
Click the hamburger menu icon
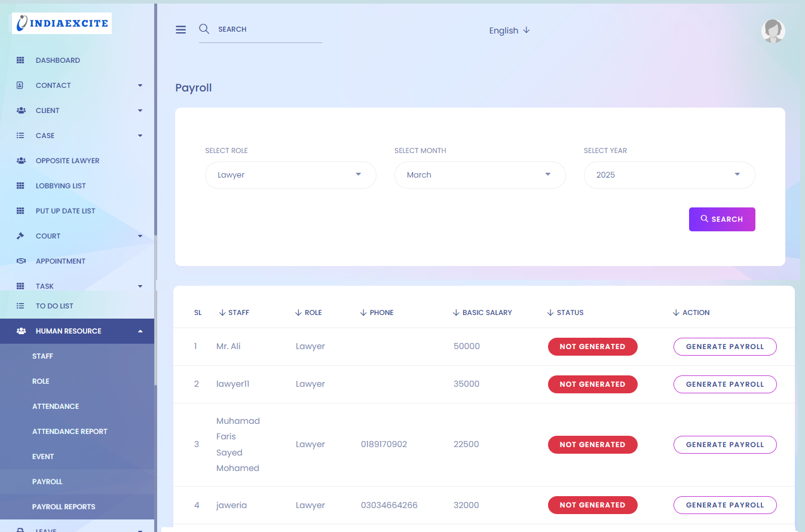click(180, 30)
